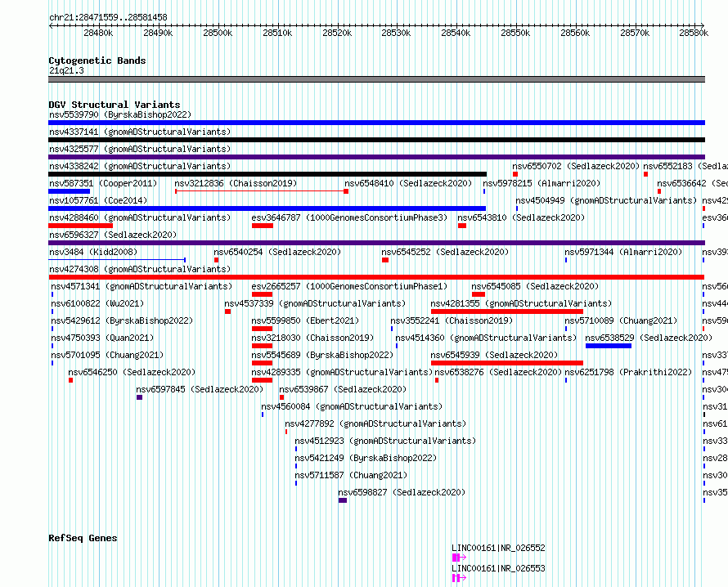Screen dimensions: 728x587
Task: Click the 21q21.3 band label
Action: [x=66, y=70]
